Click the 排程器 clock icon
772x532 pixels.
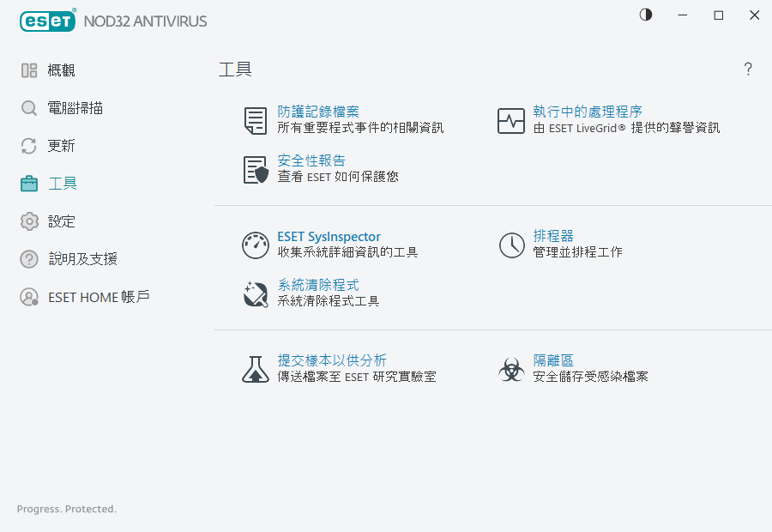tap(511, 245)
